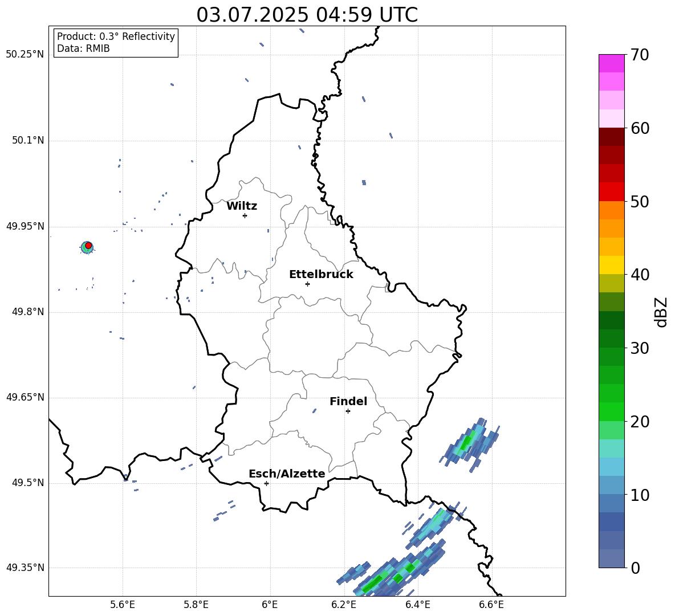675x616 pixels.
Task: Click the dBZ colorbar axis label
Action: click(662, 312)
